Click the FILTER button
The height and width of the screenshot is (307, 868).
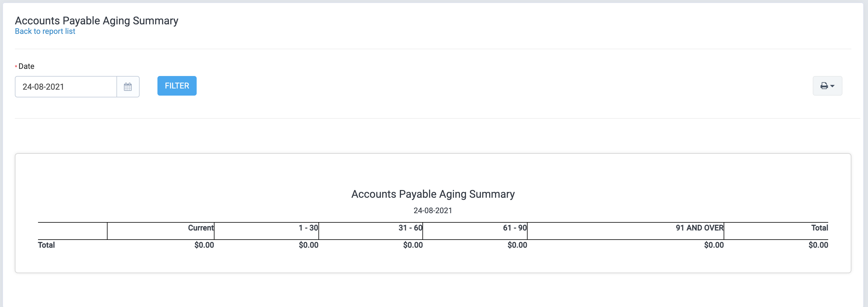[x=176, y=86]
